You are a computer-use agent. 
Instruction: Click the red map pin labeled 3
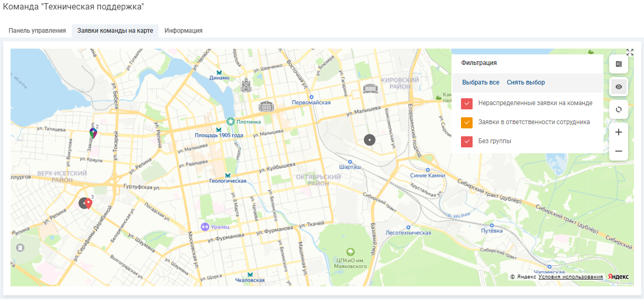point(89,203)
